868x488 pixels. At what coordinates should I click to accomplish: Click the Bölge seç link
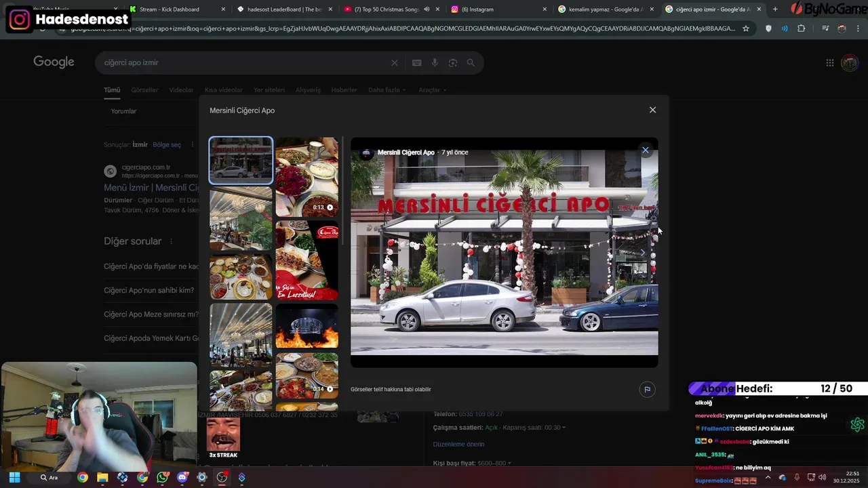(x=167, y=144)
